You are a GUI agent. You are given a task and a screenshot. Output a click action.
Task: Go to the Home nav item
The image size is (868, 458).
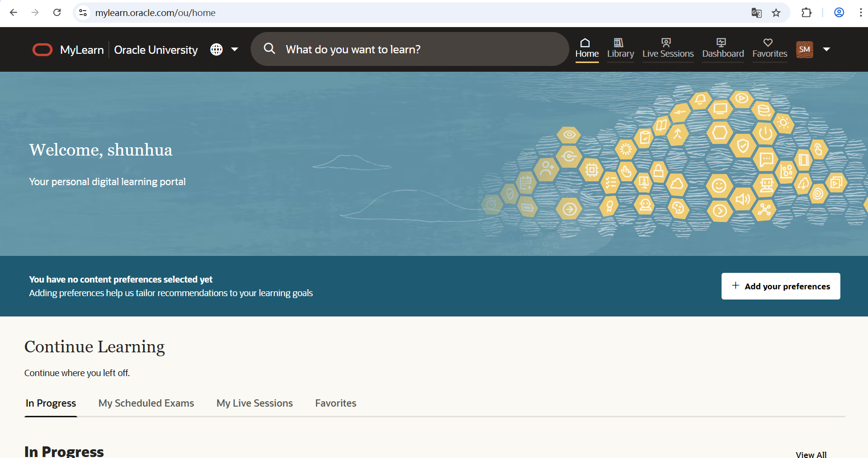(x=587, y=49)
